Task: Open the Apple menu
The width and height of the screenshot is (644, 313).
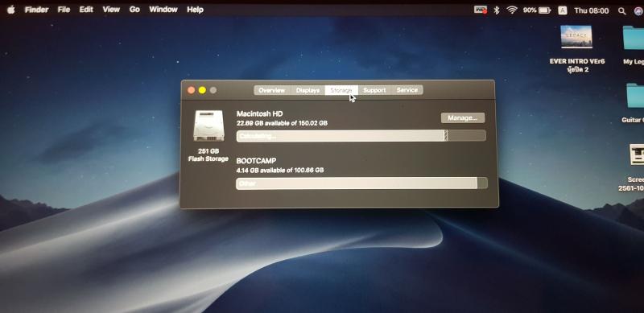Action: tap(10, 10)
